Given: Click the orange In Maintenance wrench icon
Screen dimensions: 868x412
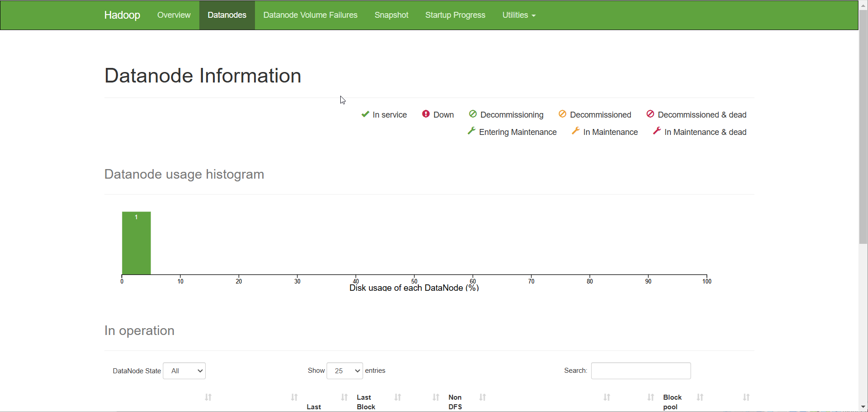Looking at the screenshot, I should tap(576, 131).
